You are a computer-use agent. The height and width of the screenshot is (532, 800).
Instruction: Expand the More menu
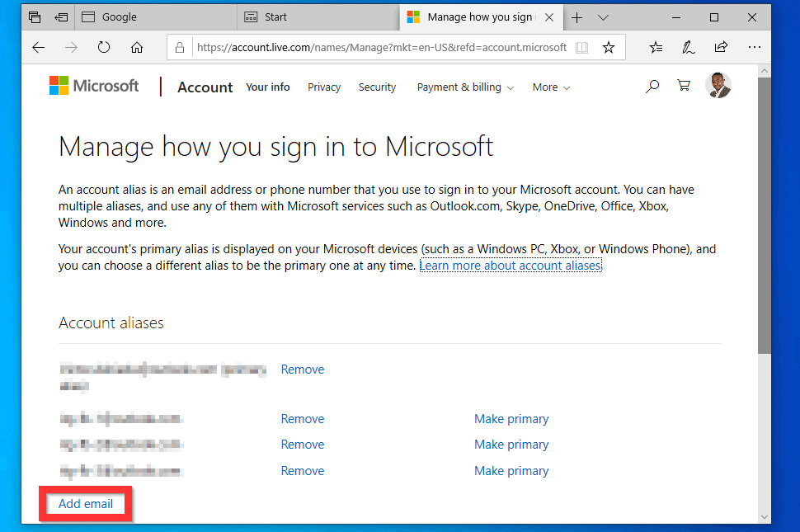(x=551, y=87)
